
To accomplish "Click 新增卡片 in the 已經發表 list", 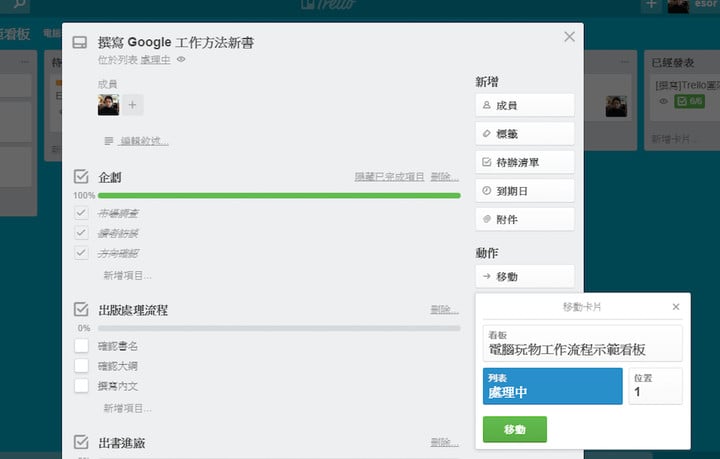I will 673,139.
